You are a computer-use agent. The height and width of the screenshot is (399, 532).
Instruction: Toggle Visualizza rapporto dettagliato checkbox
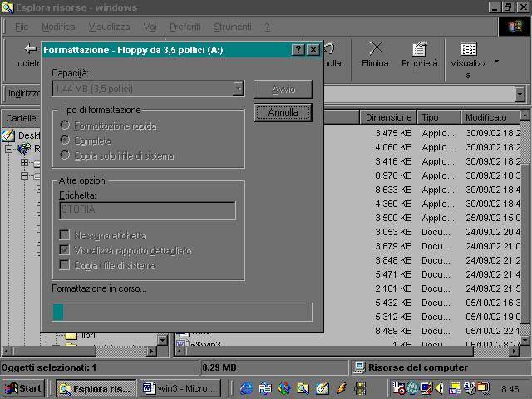click(x=65, y=249)
